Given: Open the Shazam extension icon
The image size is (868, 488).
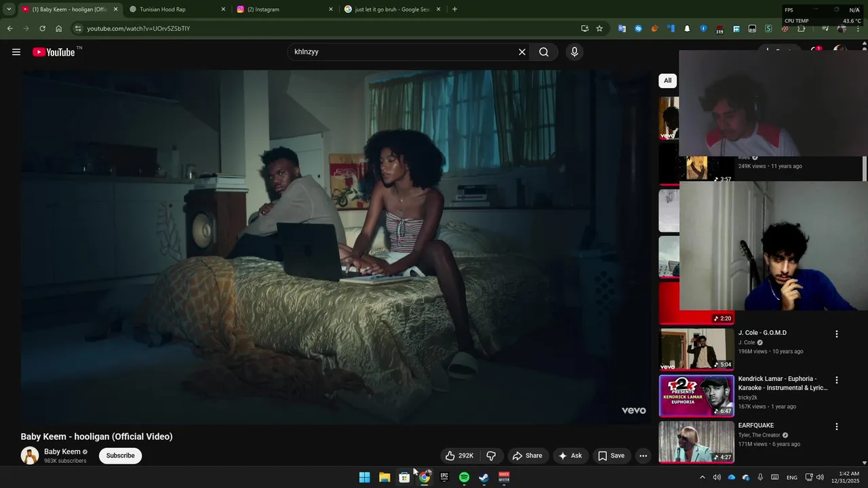Looking at the screenshot, I should (x=638, y=28).
